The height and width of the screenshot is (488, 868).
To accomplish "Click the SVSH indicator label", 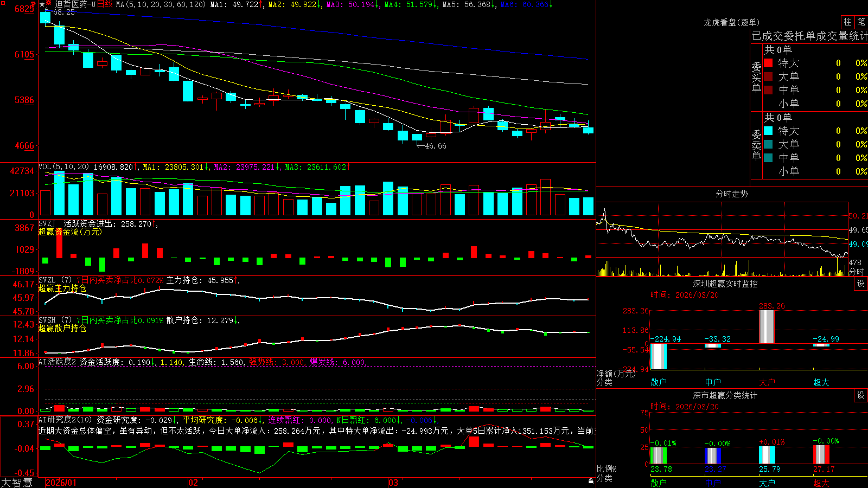I will [x=47, y=320].
